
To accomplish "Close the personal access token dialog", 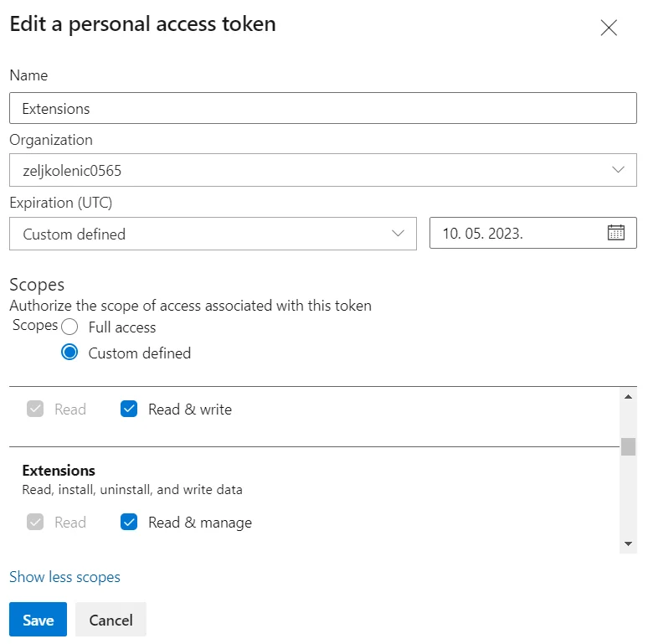I will 609,28.
